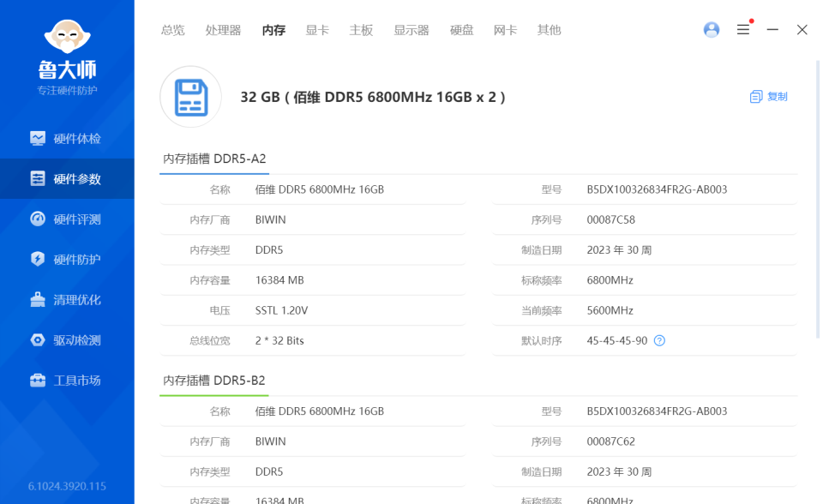Open 硬件体检 in the sidebar
Viewport: 823px width, 504px height.
coord(67,139)
